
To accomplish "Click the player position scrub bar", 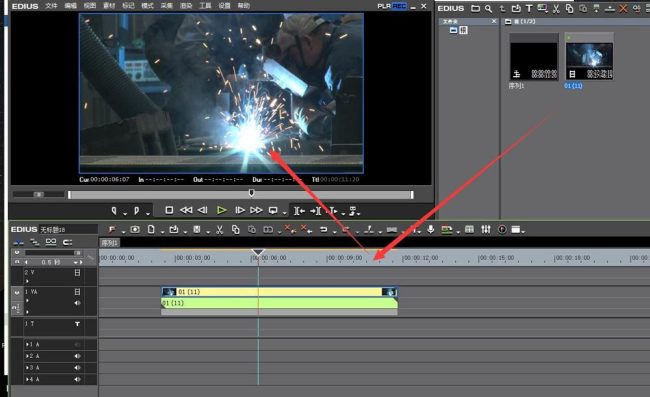I will coord(241,194).
